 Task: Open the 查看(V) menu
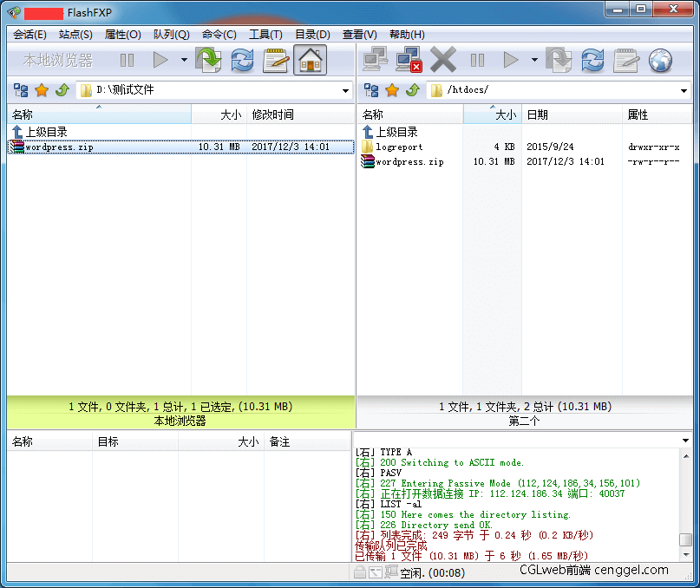359,35
